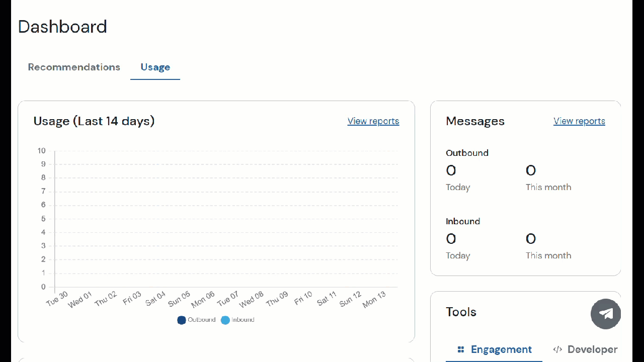644x362 pixels.
Task: Click the '8' value on chart y-axis
Action: tap(43, 177)
